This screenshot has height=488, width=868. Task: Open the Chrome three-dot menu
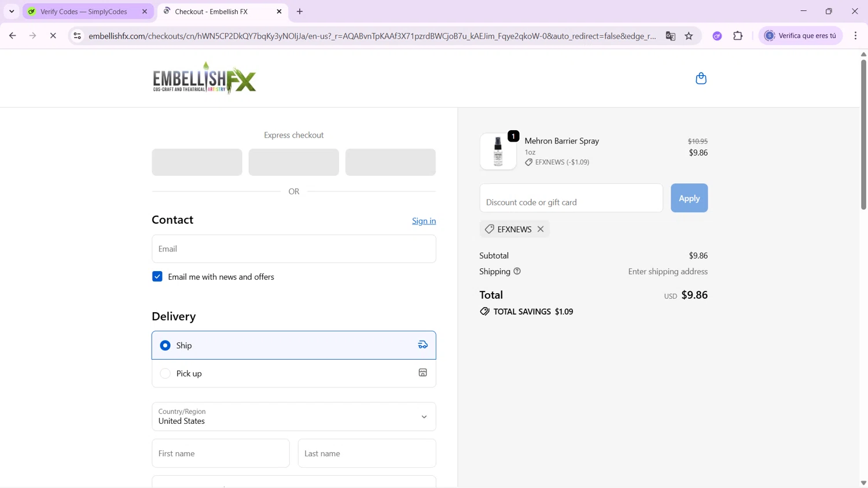[x=855, y=36]
